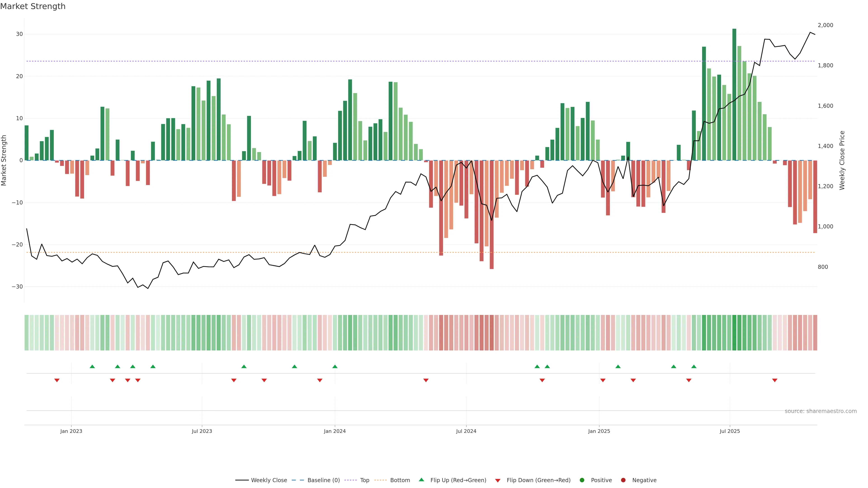Click the Flip Up legend triangle icon
The width and height of the screenshot is (868, 488).
[421, 480]
